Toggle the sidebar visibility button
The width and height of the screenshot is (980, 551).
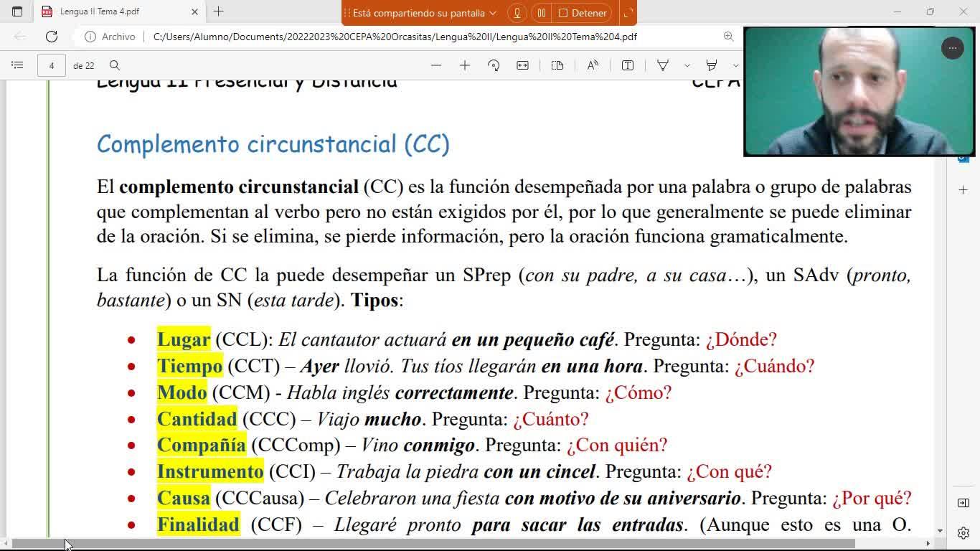(x=963, y=503)
